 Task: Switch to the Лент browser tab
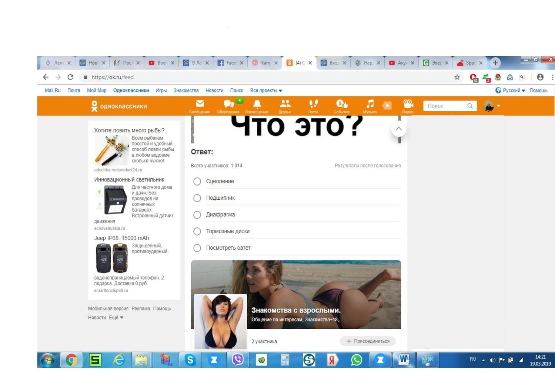pyautogui.click(x=58, y=63)
